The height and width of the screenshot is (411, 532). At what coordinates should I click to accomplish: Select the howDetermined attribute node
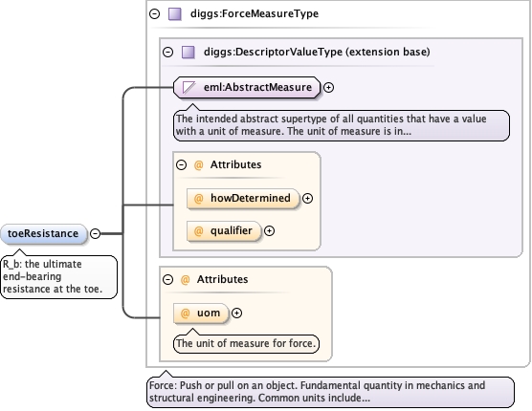(x=243, y=198)
